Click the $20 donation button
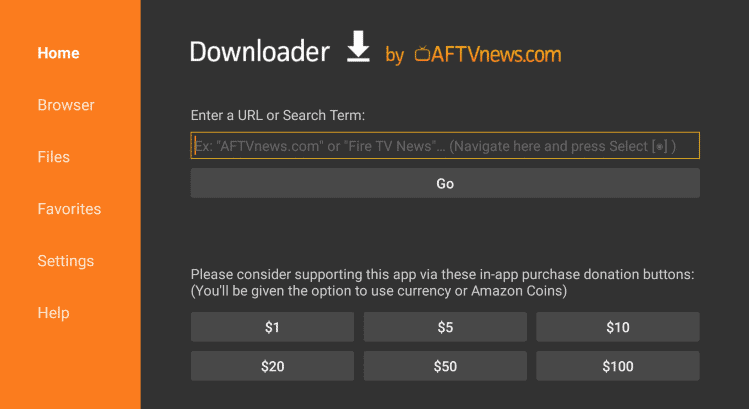 point(272,366)
